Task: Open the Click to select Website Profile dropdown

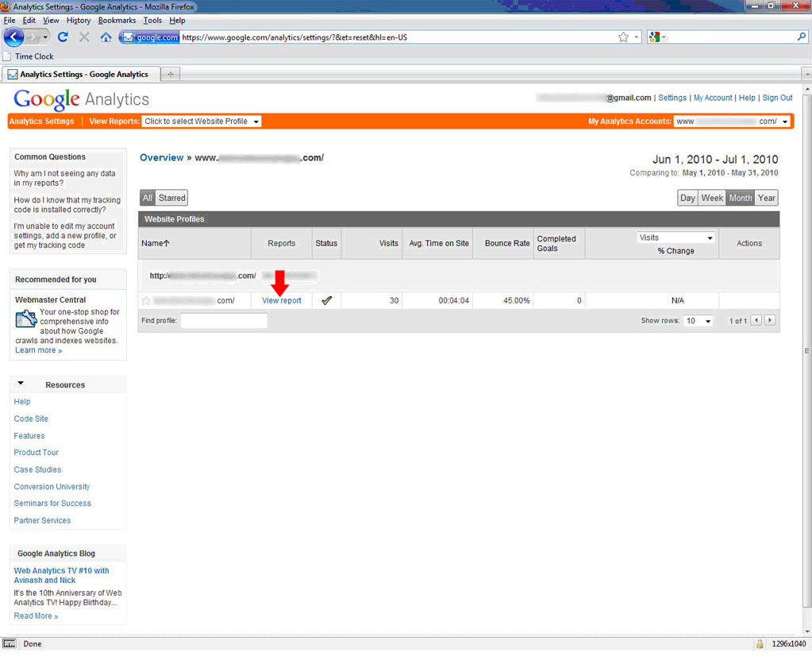Action: (x=201, y=122)
